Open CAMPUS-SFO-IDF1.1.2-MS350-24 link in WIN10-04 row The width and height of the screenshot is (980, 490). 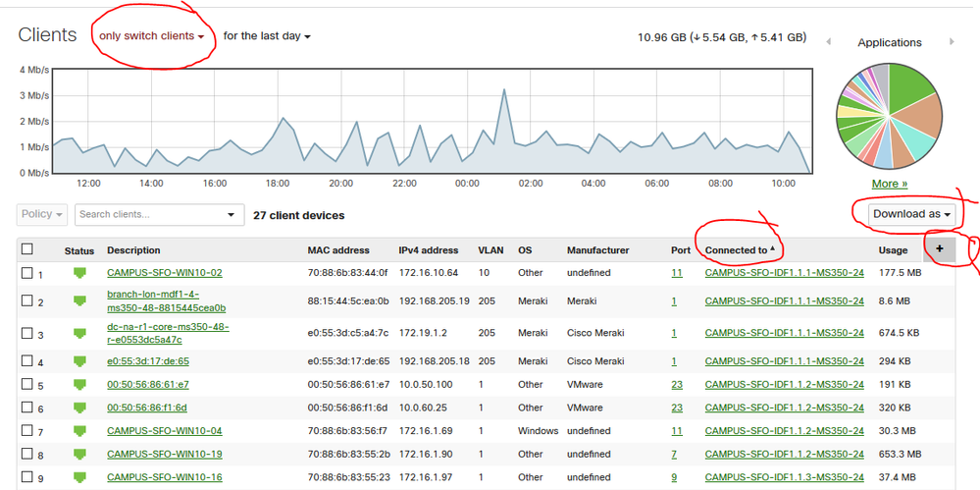click(785, 430)
